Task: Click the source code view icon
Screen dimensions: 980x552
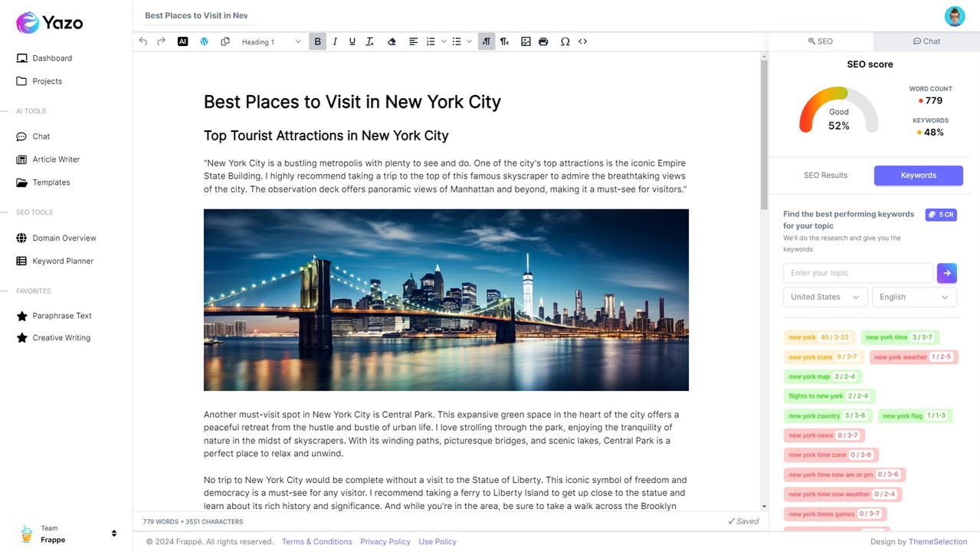Action: pos(582,41)
